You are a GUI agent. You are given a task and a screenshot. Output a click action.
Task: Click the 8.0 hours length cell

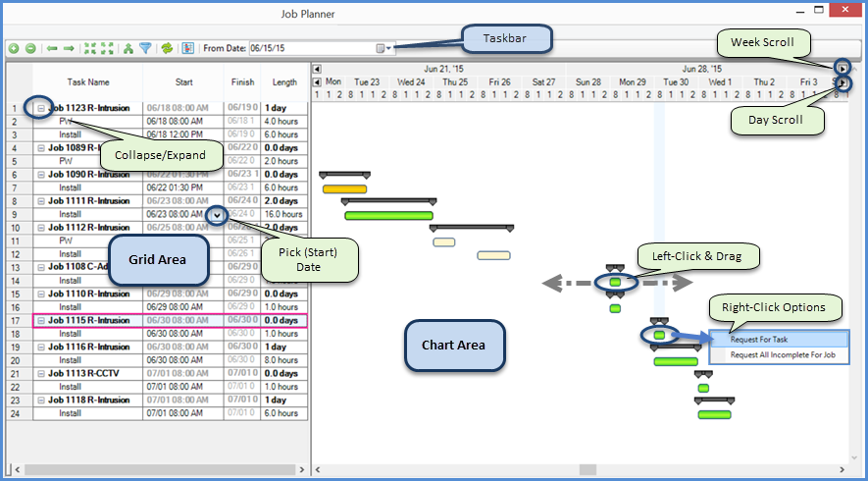(282, 360)
